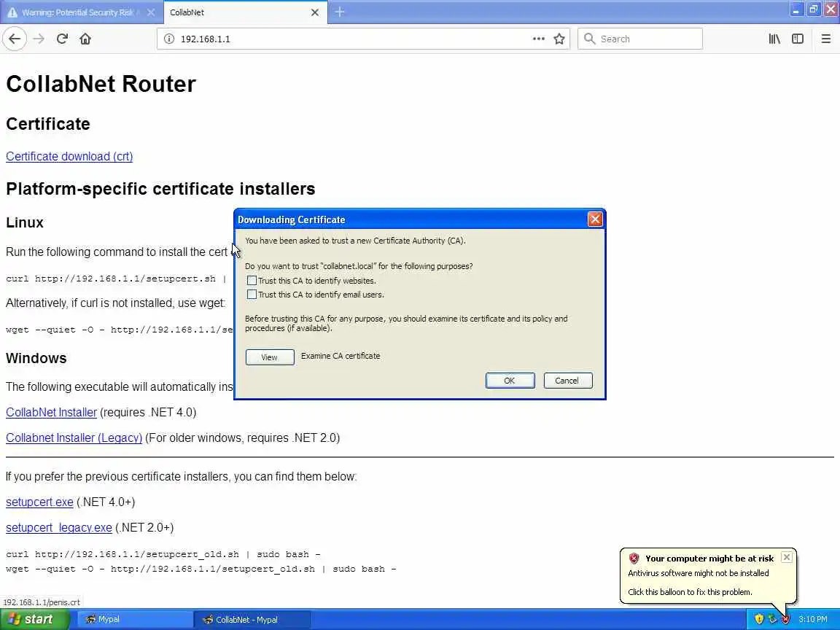Download setupcert.exe link
The width and height of the screenshot is (840, 630).
(x=39, y=502)
